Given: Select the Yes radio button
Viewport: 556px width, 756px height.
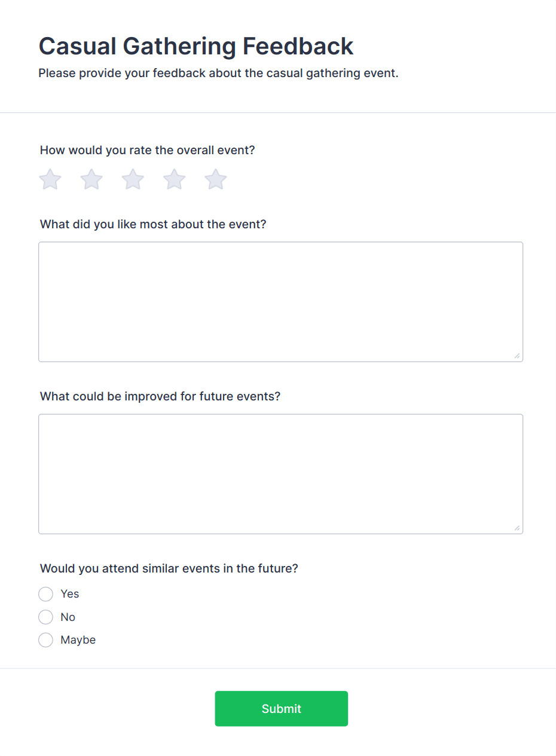Looking at the screenshot, I should [x=46, y=594].
